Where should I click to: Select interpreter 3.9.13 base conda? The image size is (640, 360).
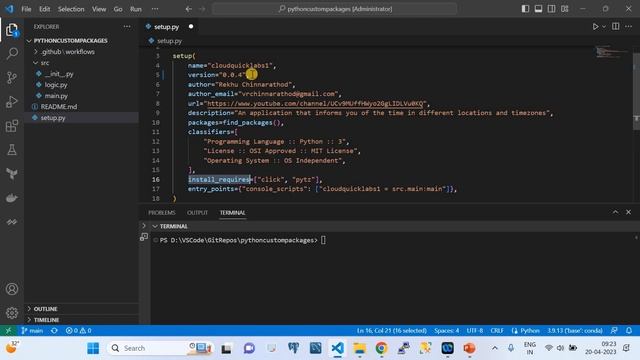coord(575,331)
